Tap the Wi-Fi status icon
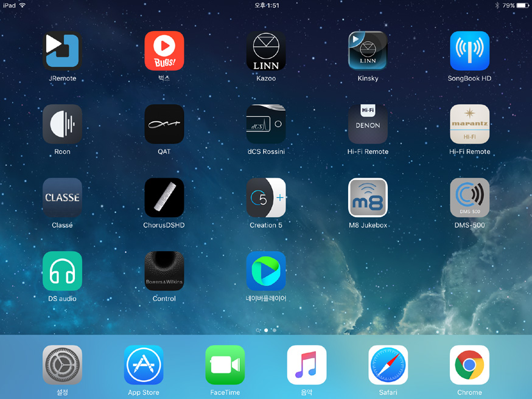Image resolution: width=532 pixels, height=399 pixels. point(23,5)
